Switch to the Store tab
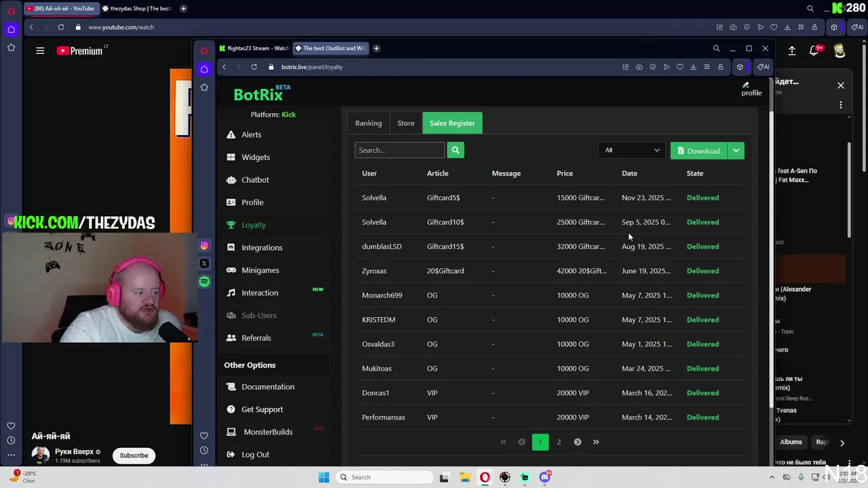This screenshot has height=488, width=868. point(406,123)
